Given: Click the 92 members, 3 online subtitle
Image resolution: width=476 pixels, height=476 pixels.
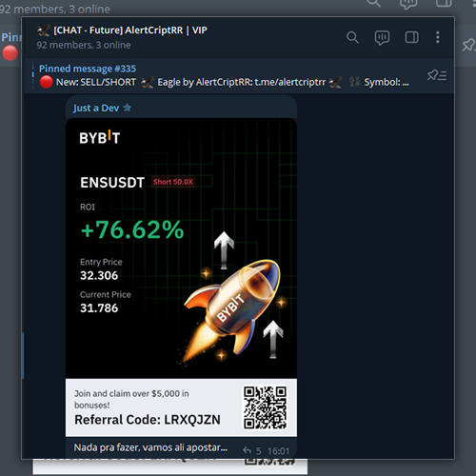Looking at the screenshot, I should (x=84, y=45).
